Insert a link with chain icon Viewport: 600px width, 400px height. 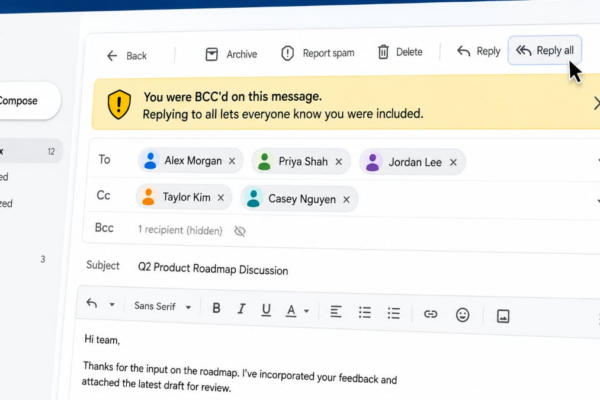pyautogui.click(x=430, y=314)
